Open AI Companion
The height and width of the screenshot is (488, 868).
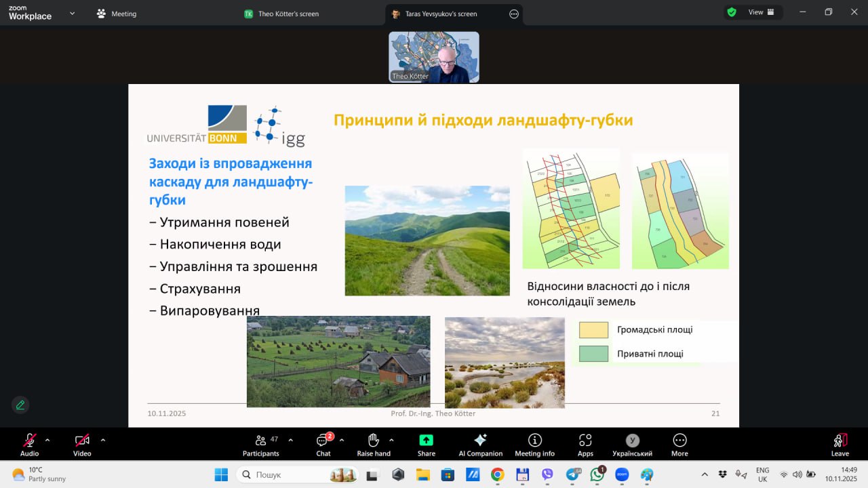pos(481,444)
